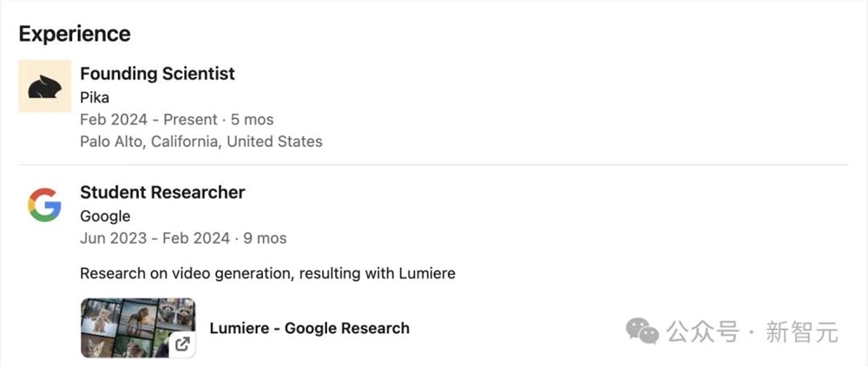The image size is (868, 367).
Task: Click the Pika company name
Action: point(95,97)
